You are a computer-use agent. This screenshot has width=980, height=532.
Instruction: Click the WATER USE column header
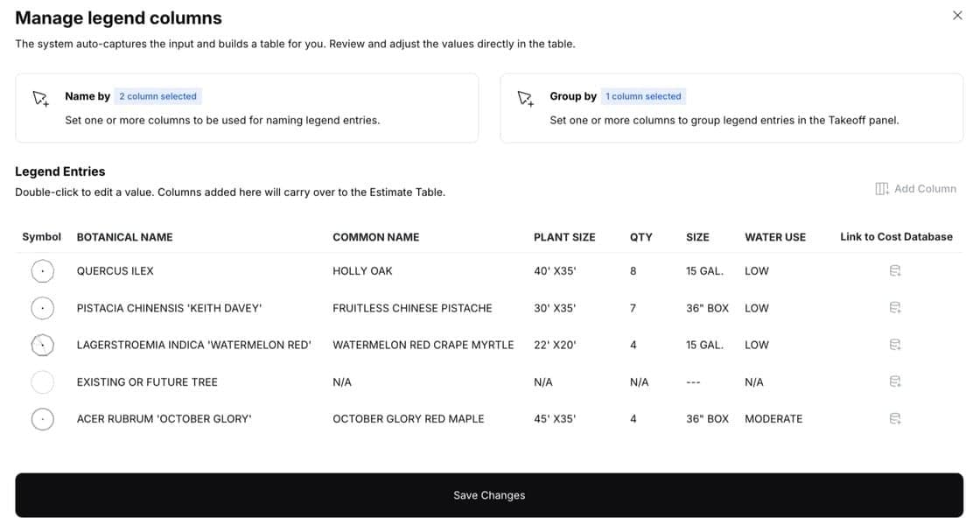[774, 236]
